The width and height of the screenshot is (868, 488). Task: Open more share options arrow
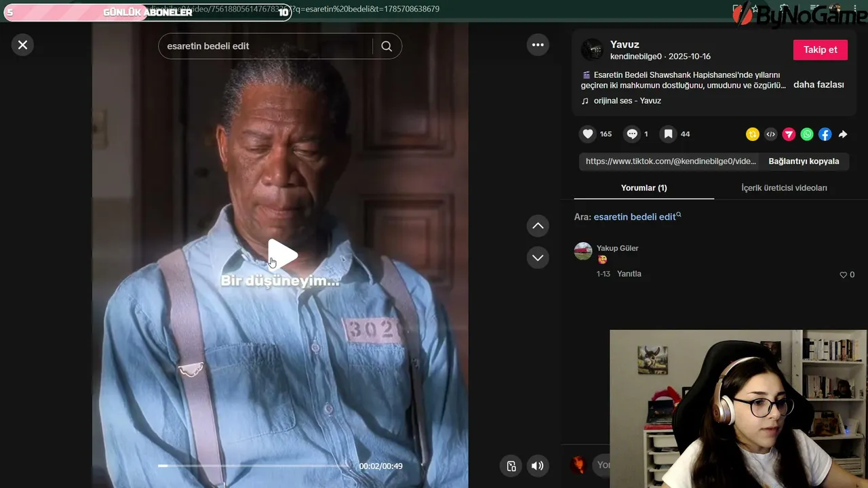(x=843, y=134)
